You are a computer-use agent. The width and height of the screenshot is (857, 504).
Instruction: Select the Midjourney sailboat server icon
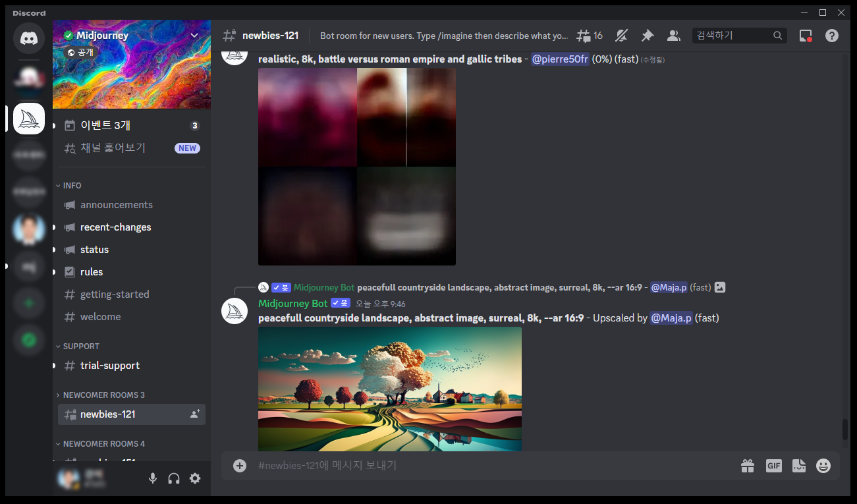(x=29, y=119)
